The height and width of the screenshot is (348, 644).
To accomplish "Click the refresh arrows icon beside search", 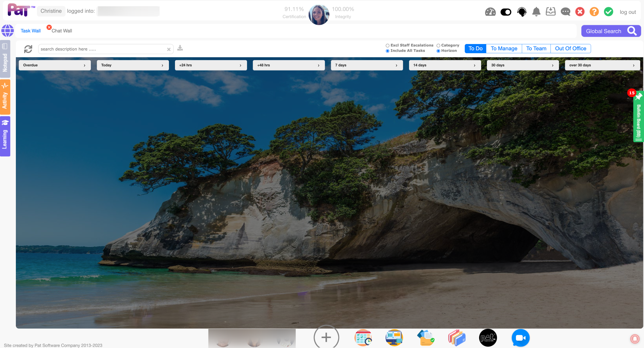I will click(x=28, y=49).
